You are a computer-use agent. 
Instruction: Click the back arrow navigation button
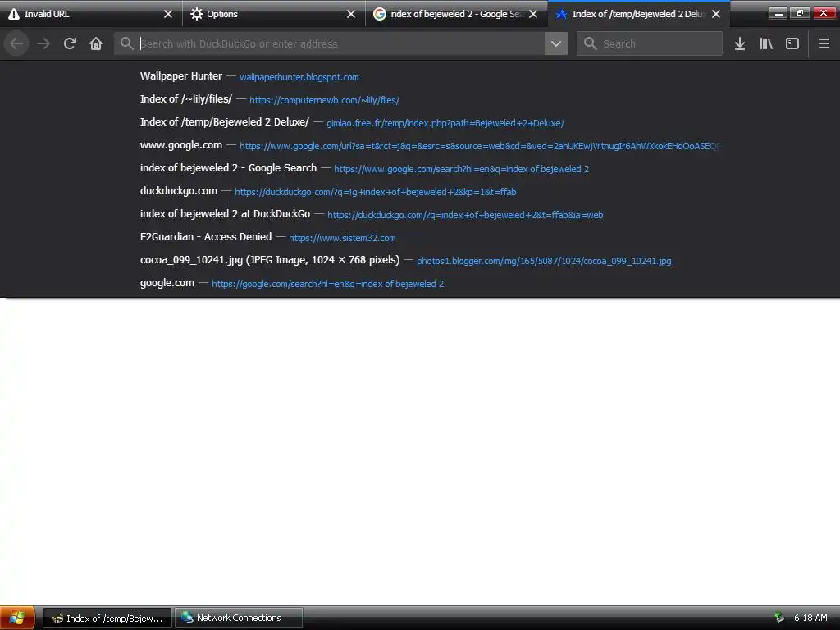click(x=16, y=44)
